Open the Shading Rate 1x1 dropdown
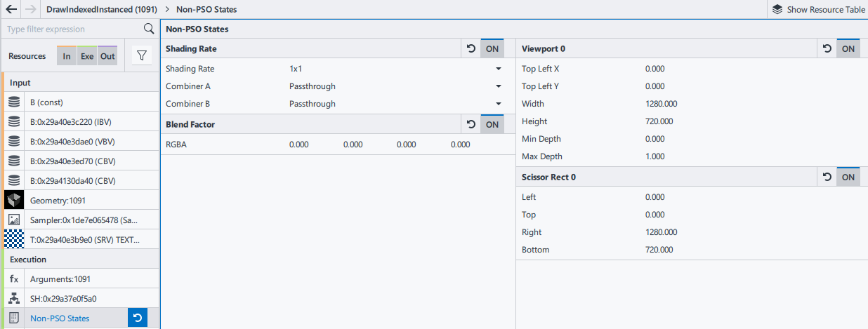The image size is (868, 329). 498,69
